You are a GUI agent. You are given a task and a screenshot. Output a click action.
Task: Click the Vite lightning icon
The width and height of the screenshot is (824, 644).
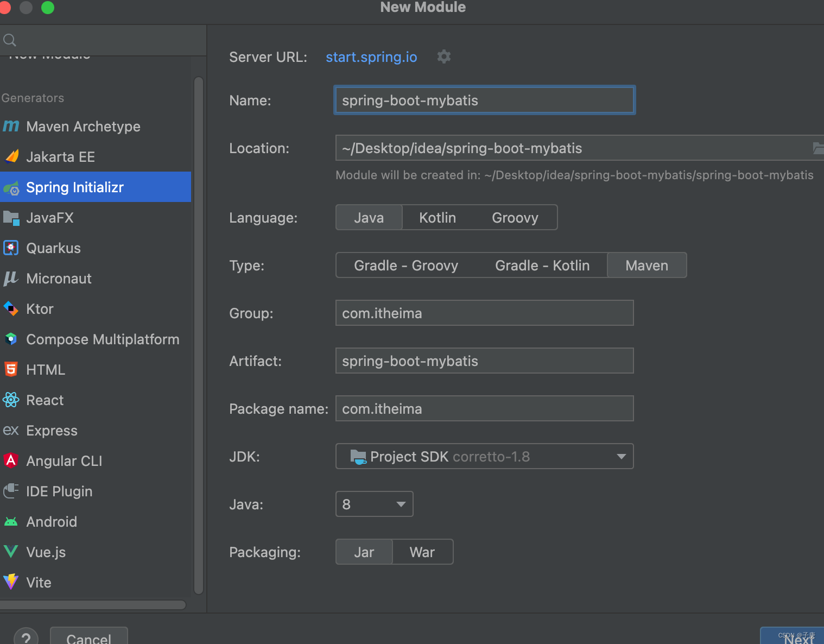pyautogui.click(x=11, y=582)
